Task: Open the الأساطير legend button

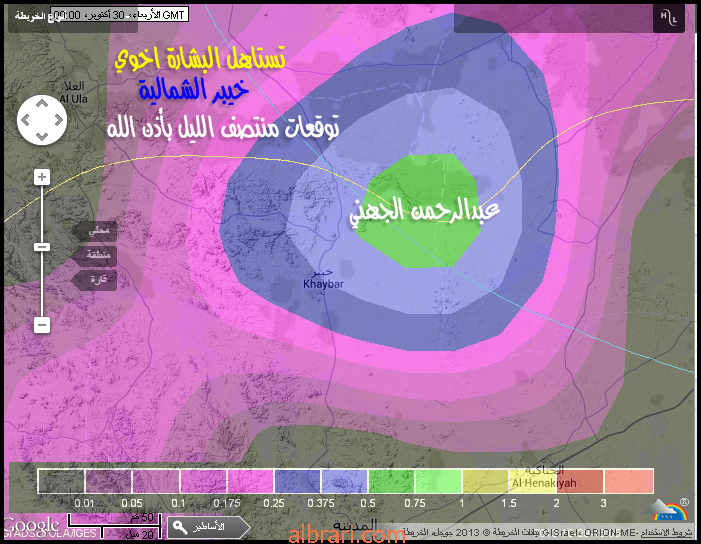Action: [209, 527]
